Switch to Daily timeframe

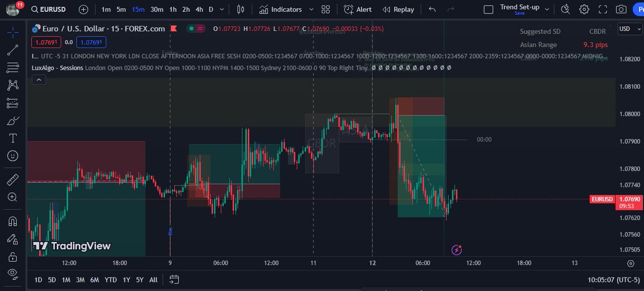[211, 9]
